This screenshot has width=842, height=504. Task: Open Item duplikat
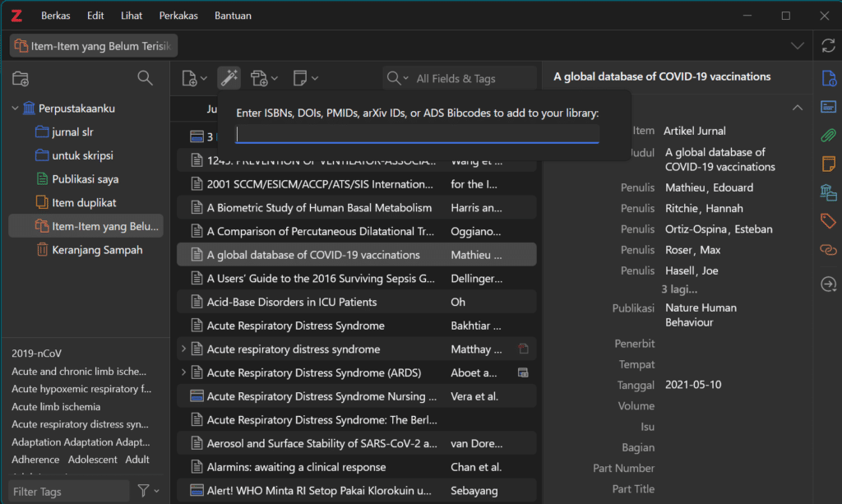pyautogui.click(x=84, y=203)
